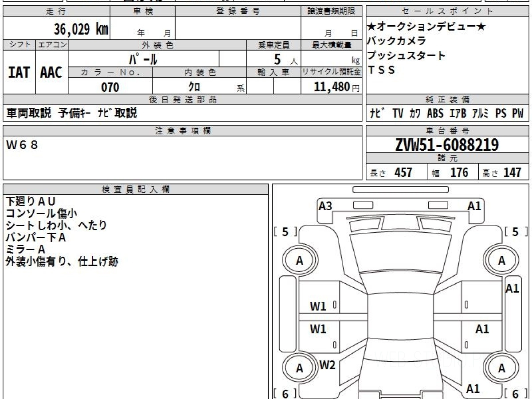532x399 pixels.
Task: Click the AAC air conditioner cell
Action: coord(51,73)
